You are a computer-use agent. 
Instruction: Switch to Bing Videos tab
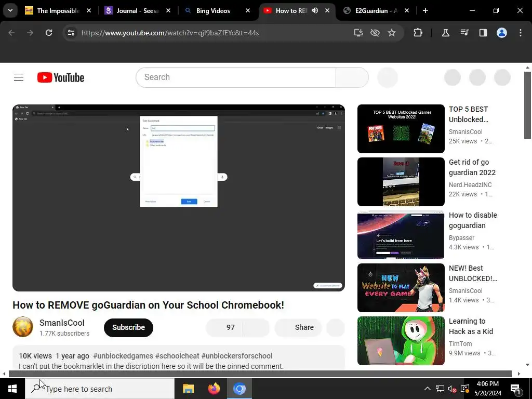click(x=217, y=10)
